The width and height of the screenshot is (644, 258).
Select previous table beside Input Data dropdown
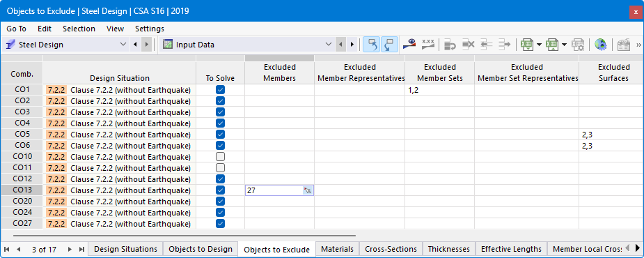[340, 45]
